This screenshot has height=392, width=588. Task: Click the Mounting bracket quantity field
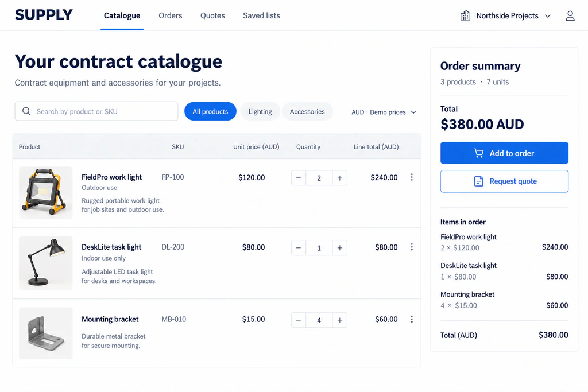pyautogui.click(x=319, y=320)
